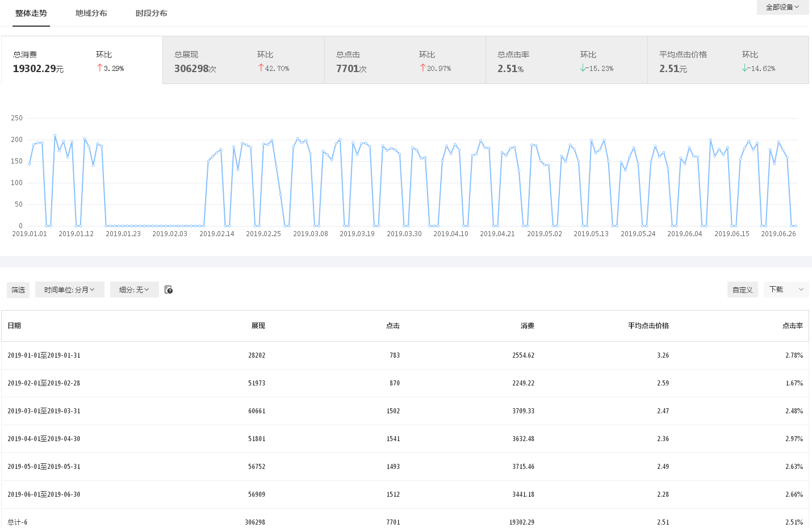Click clicks value 783
The image size is (812, 528).
pos(395,355)
